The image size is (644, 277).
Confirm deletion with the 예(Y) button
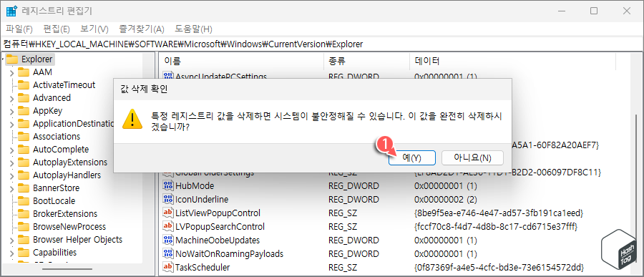pyautogui.click(x=412, y=157)
